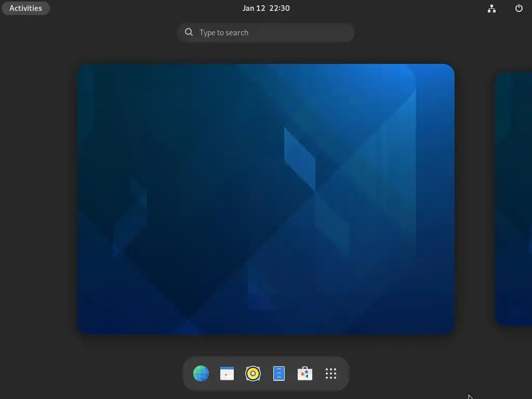Open the GNOME Web browser from dock
The image size is (532, 399).
pyautogui.click(x=201, y=374)
